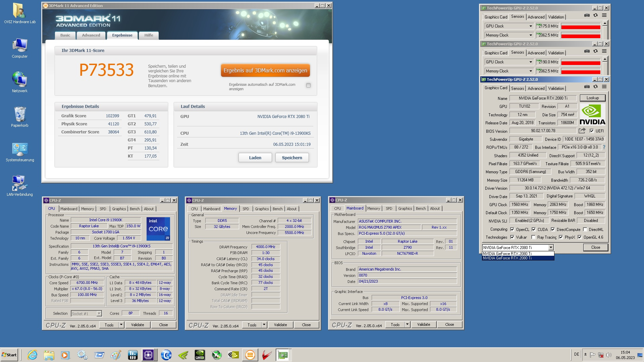Open Memory Clock dropdown in the second GPU-Z window
Screen dimensions: 644x362
[x=531, y=71]
